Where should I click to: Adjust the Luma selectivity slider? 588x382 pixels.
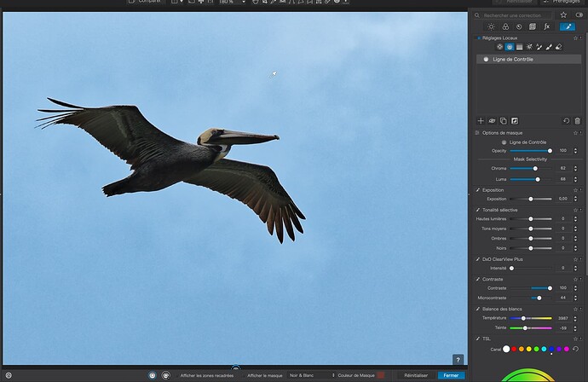pyautogui.click(x=531, y=179)
